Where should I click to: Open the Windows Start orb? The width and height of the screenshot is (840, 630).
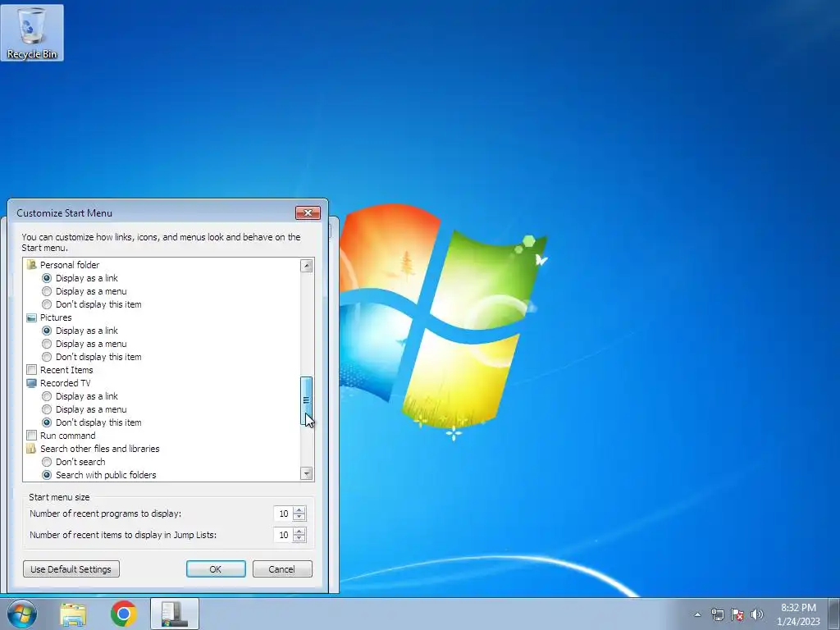pos(21,614)
